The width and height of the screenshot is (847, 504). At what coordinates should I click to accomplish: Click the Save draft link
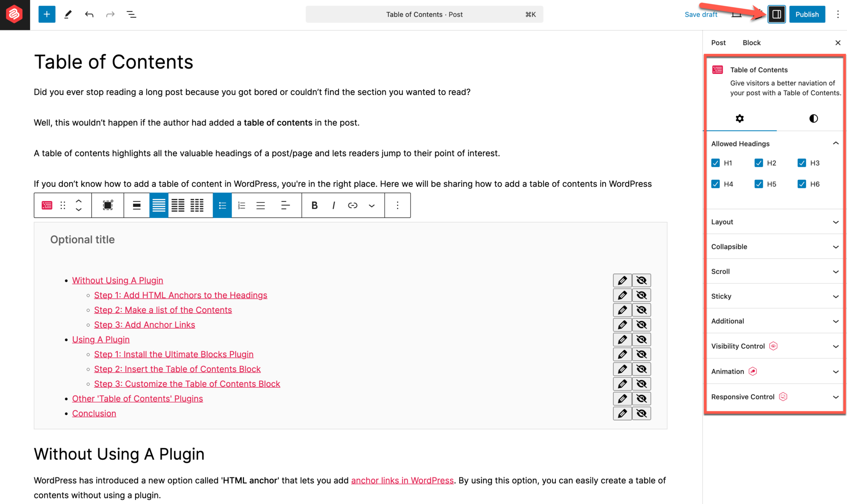pyautogui.click(x=701, y=14)
